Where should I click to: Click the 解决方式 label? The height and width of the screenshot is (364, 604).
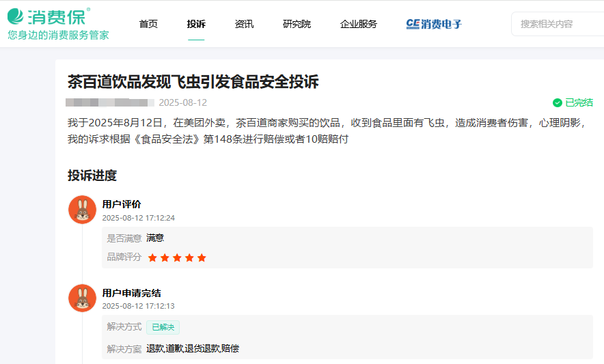pos(124,326)
